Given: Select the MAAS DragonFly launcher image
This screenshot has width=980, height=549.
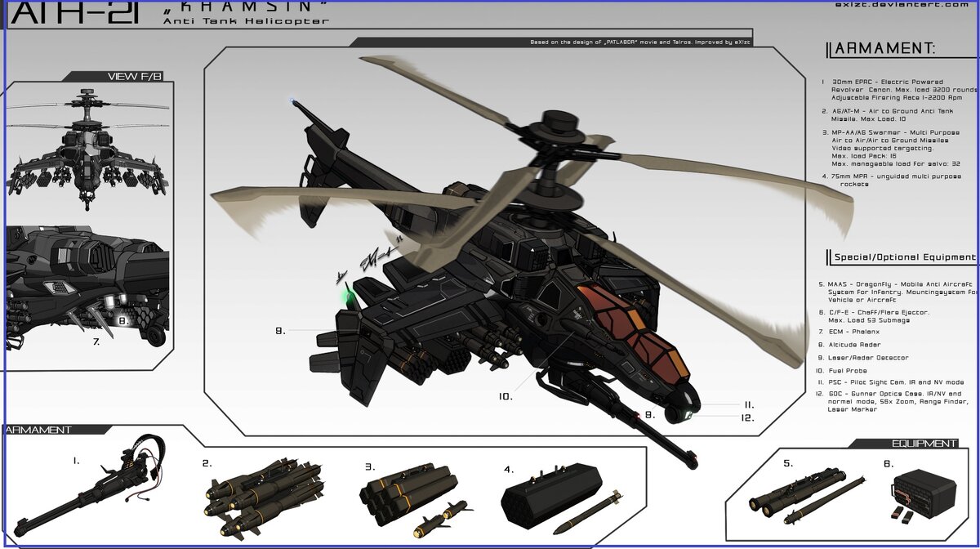Looking at the screenshot, I should [x=806, y=495].
